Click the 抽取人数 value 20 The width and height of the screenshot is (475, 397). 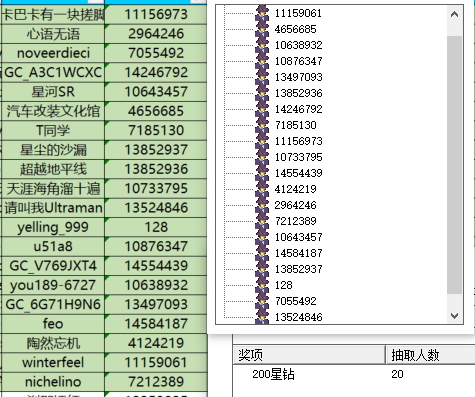[397, 374]
